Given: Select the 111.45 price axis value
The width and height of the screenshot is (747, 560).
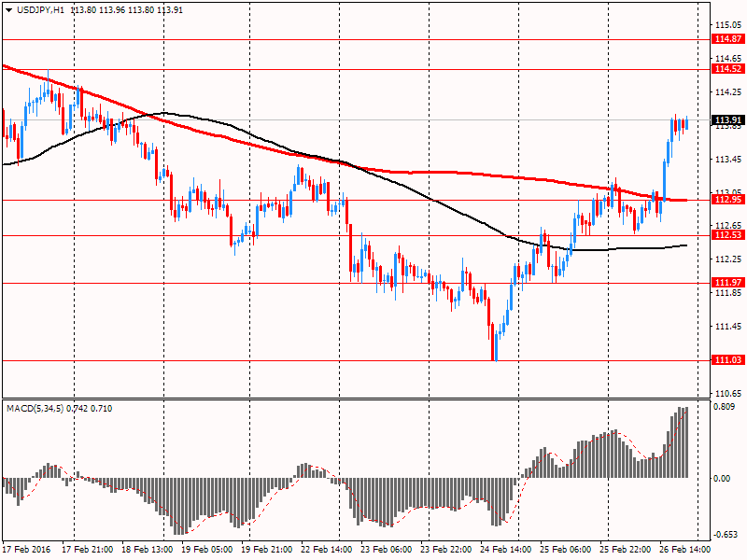Looking at the screenshot, I should click(728, 326).
